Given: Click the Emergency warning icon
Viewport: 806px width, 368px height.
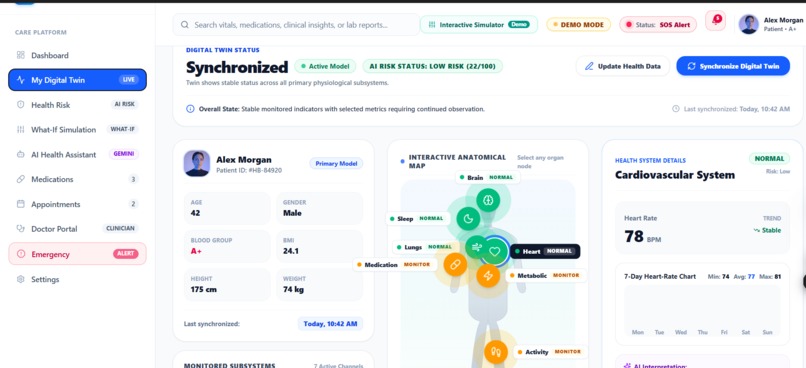Looking at the screenshot, I should point(21,254).
